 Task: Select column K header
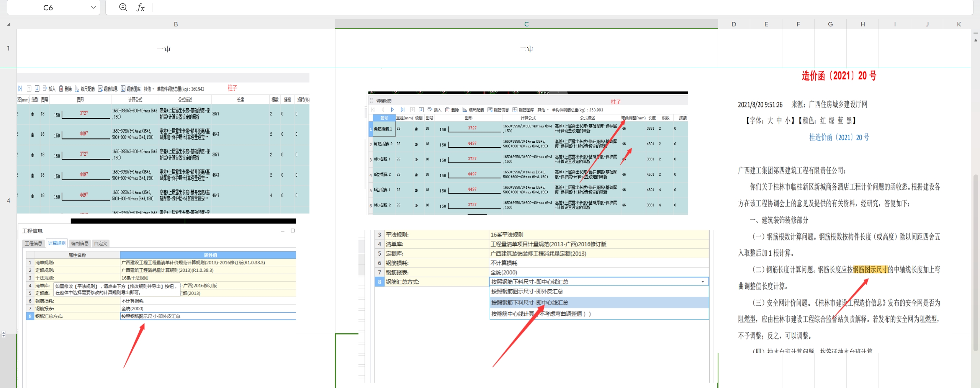[959, 24]
